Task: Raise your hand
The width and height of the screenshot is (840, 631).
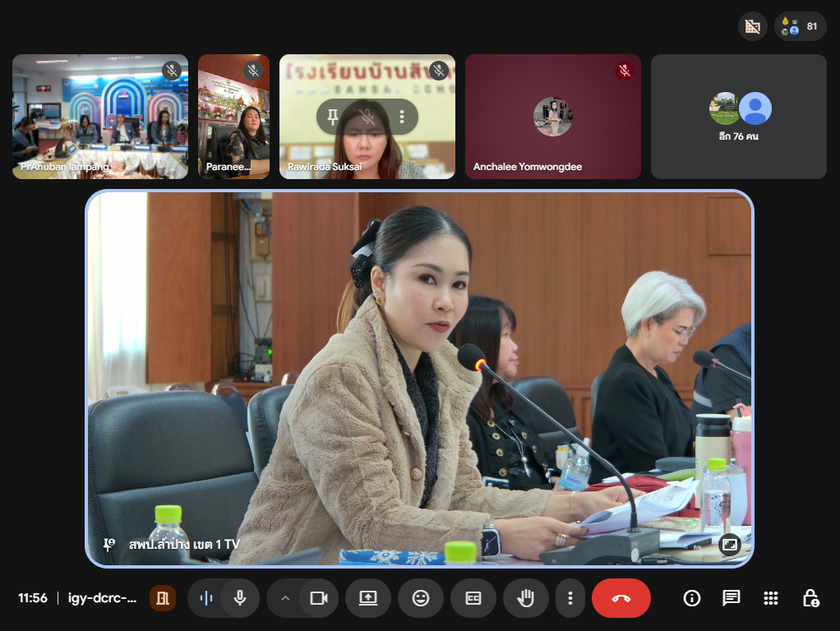Action: pos(526,598)
